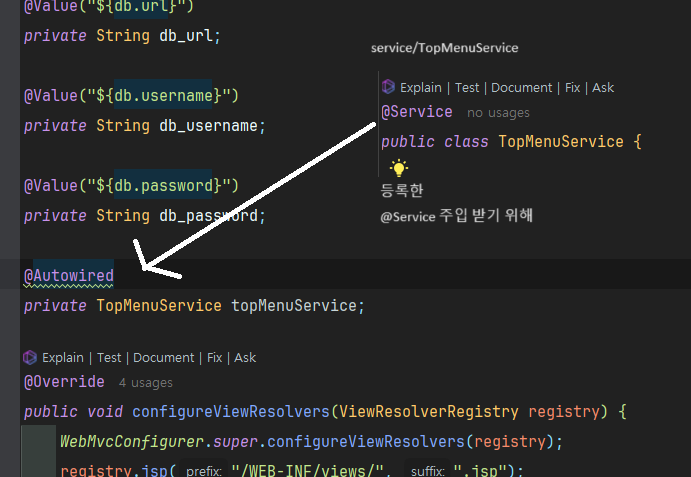691x477 pixels.
Task: Click the '등록한' note text
Action: pyautogui.click(x=401, y=190)
